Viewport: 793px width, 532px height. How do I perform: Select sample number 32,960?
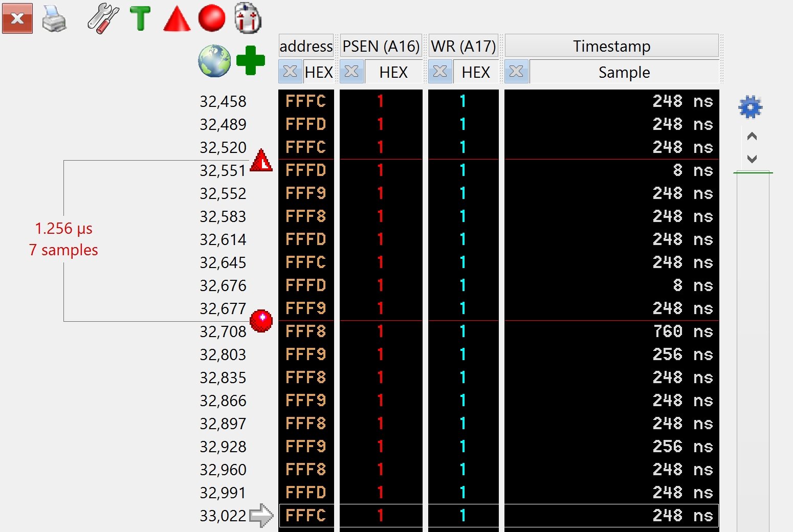[223, 470]
